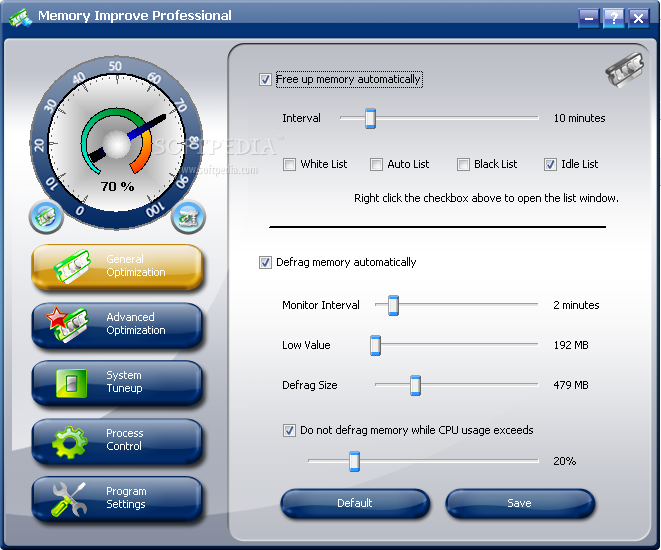Enable the White List checkbox
Viewport: 661px width, 550px height.
pos(289,164)
